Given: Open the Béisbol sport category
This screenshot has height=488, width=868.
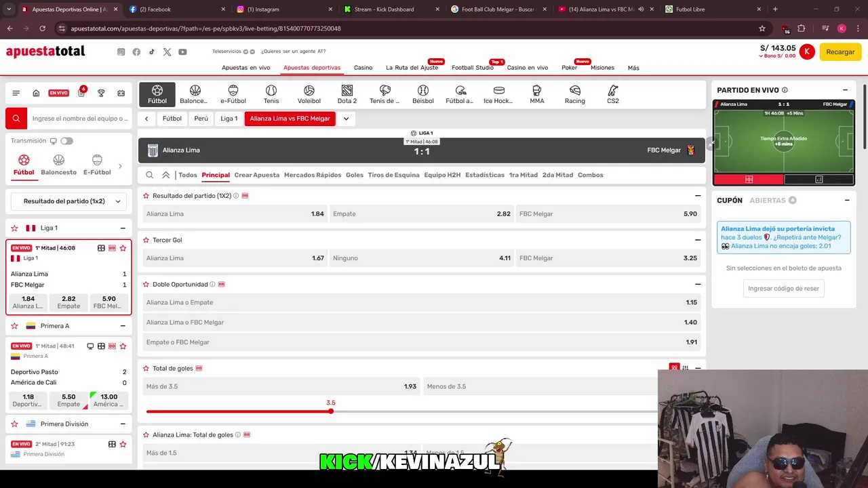Looking at the screenshot, I should pyautogui.click(x=423, y=95).
